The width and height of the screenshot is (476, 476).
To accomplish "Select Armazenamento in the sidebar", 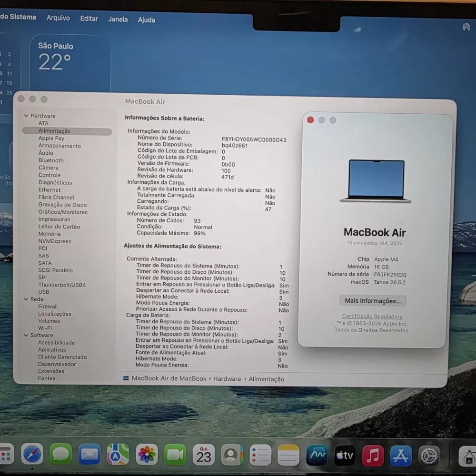I will pos(59,146).
